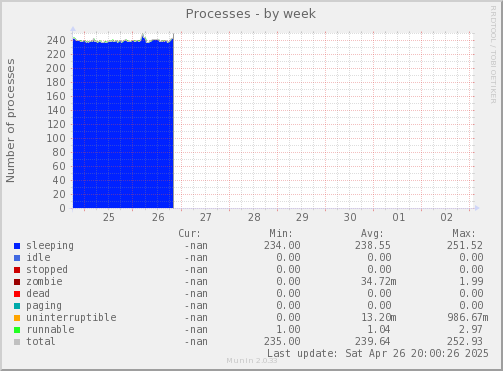The width and height of the screenshot is (503, 371).
Task: Click the y-axis value 240
Action: [56, 40]
